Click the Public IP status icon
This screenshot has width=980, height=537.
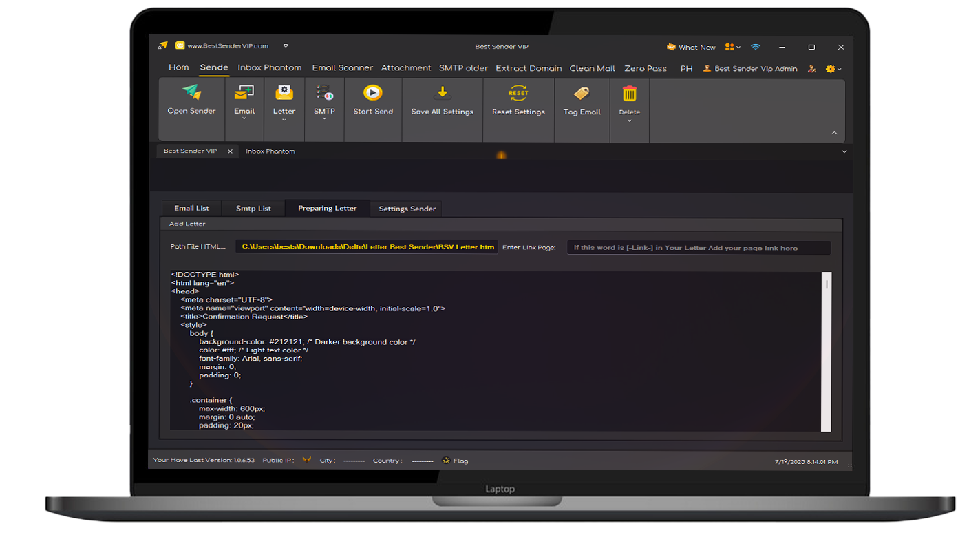[306, 460]
